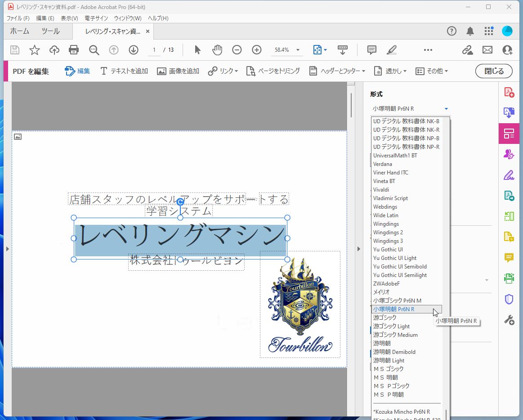Activate the Hand pan tool
The image size is (523, 420).
click(217, 50)
